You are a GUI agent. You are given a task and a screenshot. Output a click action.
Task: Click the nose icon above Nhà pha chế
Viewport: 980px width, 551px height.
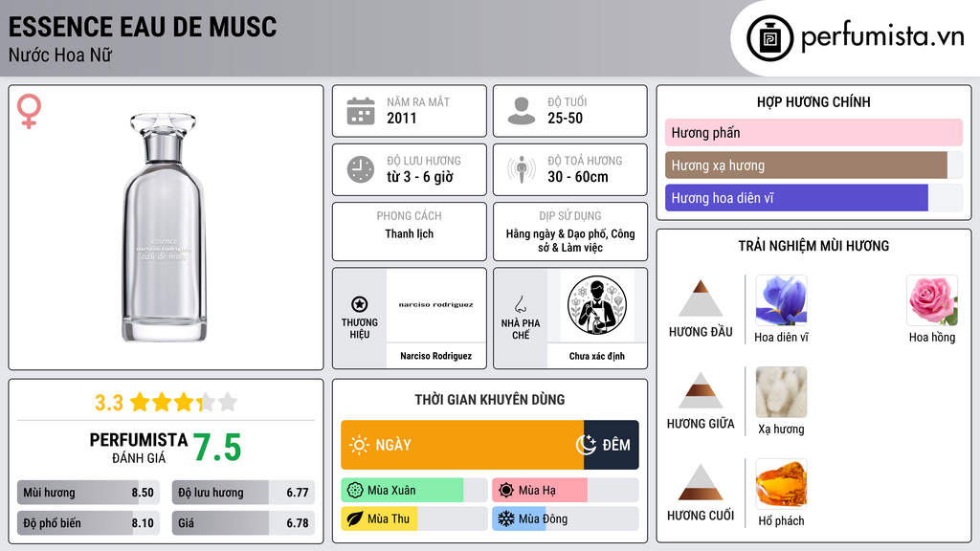pyautogui.click(x=520, y=304)
